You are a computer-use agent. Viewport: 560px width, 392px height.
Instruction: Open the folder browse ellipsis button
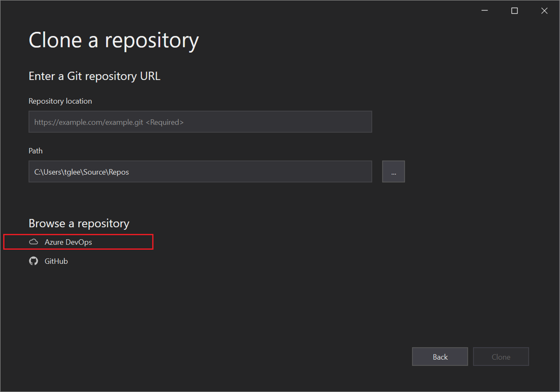393,171
